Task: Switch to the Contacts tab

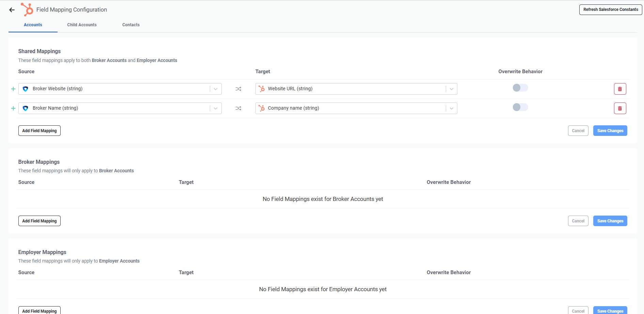Action: click(131, 25)
